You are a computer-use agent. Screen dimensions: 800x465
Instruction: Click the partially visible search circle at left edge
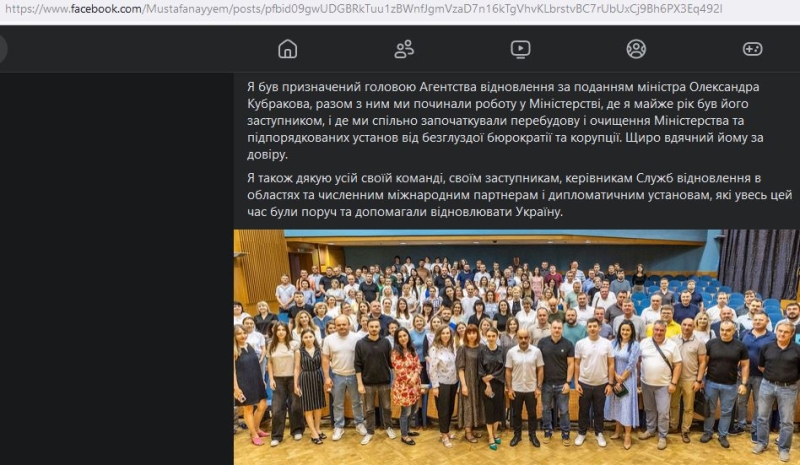coord(3,49)
